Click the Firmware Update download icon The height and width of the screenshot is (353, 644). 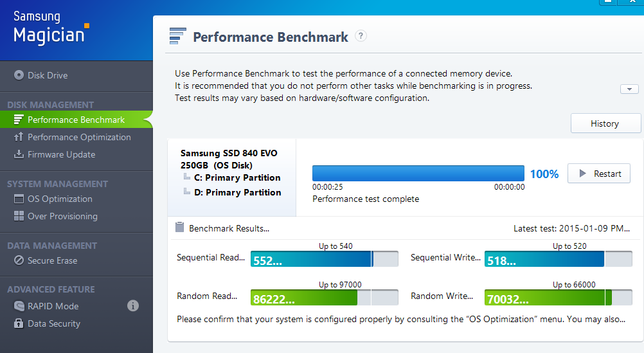click(19, 154)
